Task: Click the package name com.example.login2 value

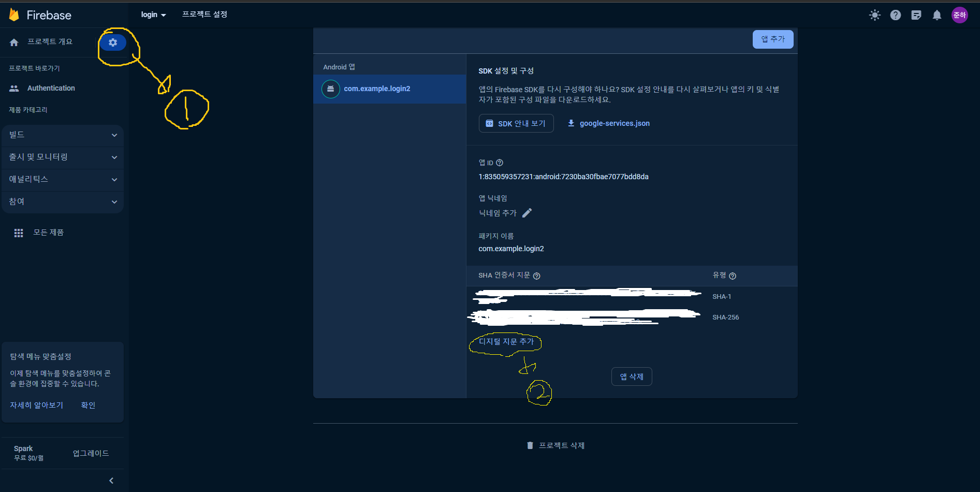Action: [x=511, y=249]
